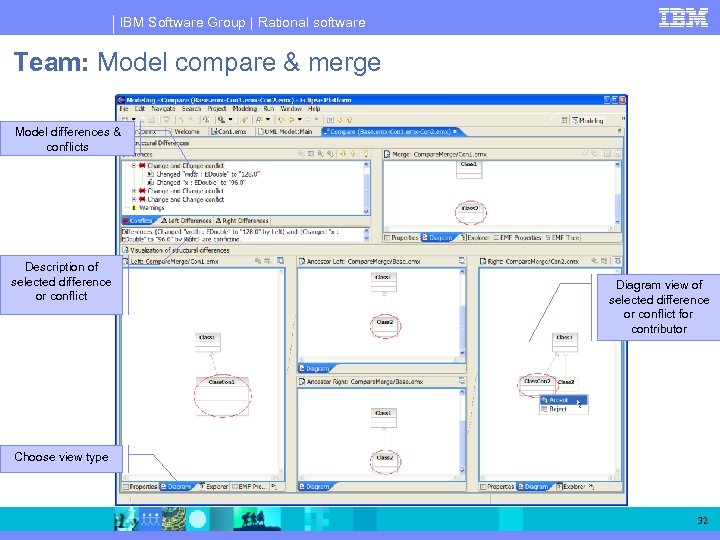Open the Run menu

click(269, 109)
